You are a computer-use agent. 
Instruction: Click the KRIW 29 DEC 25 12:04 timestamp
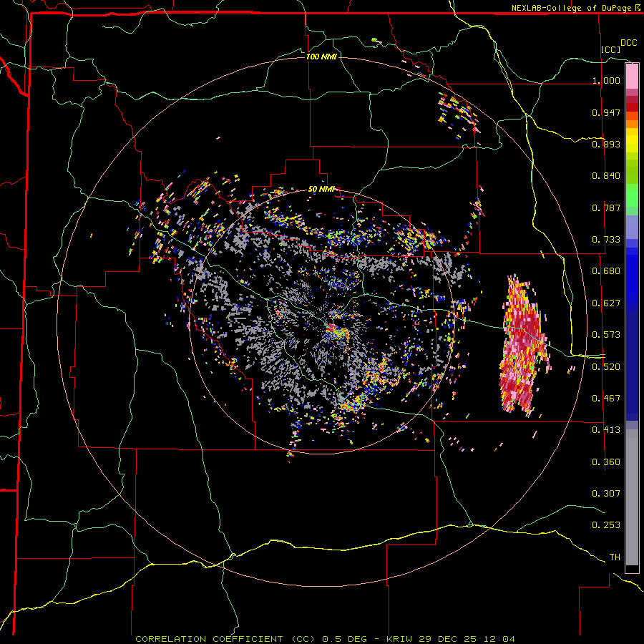tap(451, 639)
